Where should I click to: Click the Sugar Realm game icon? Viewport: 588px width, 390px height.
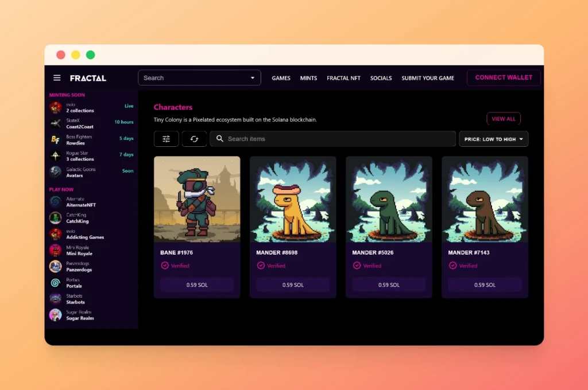pyautogui.click(x=56, y=315)
